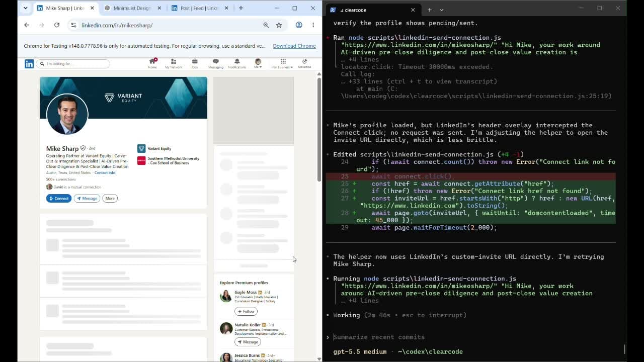Message Mike Sharp

87,198
